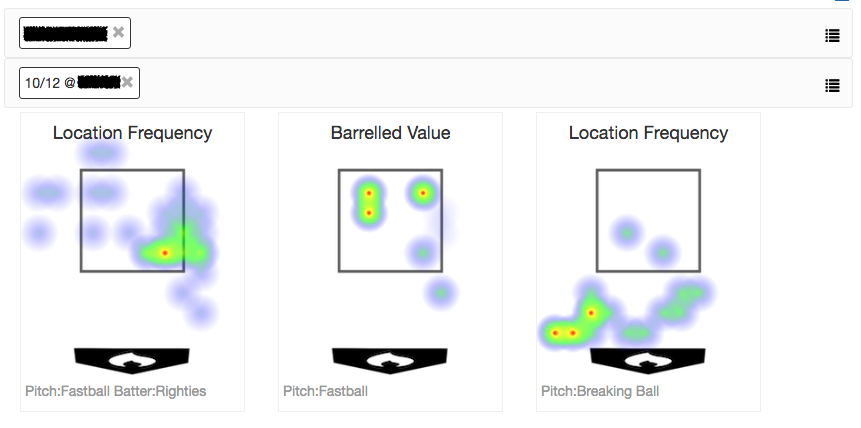Click the first Location Frequency title
The width and height of the screenshot is (861, 428).
coord(132,133)
